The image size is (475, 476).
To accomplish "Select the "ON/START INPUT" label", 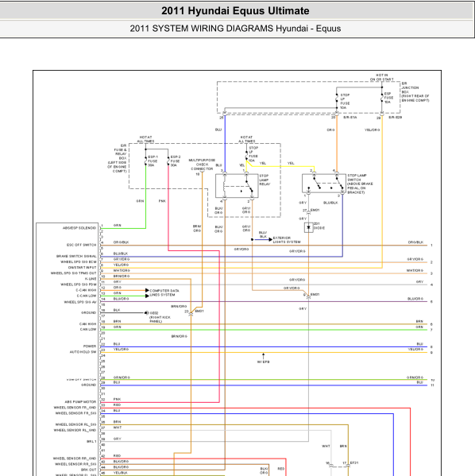I will coord(82,268).
